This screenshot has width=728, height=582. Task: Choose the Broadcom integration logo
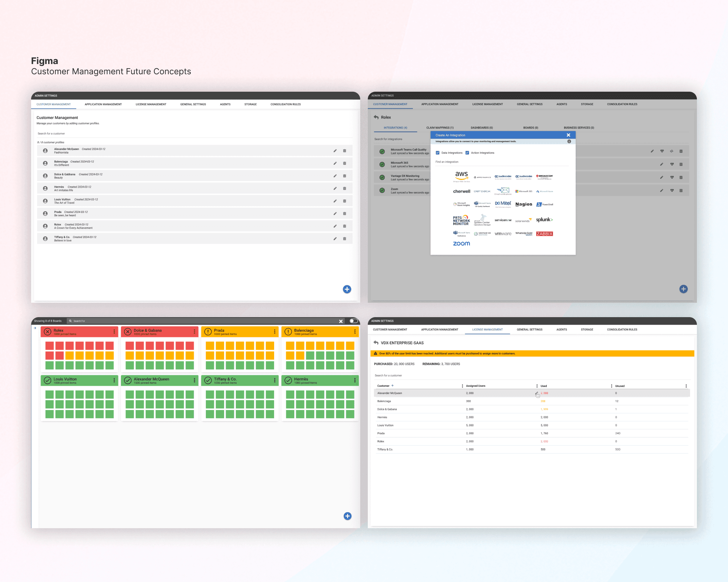(x=544, y=177)
